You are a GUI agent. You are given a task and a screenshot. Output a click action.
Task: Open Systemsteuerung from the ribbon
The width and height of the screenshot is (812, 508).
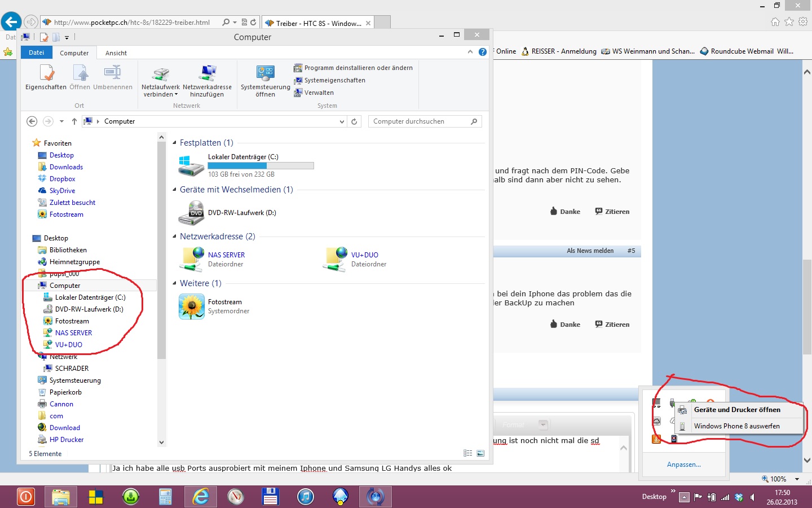pyautogui.click(x=265, y=81)
